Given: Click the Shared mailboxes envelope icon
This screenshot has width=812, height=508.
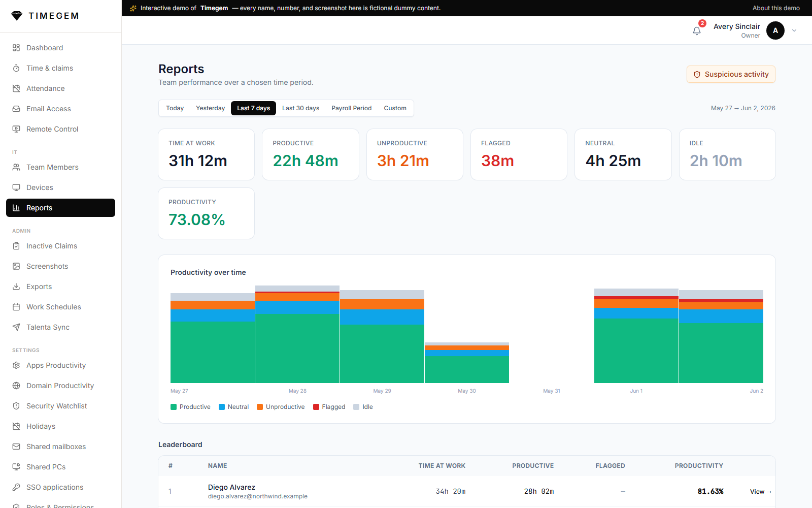Looking at the screenshot, I should click(x=16, y=447).
